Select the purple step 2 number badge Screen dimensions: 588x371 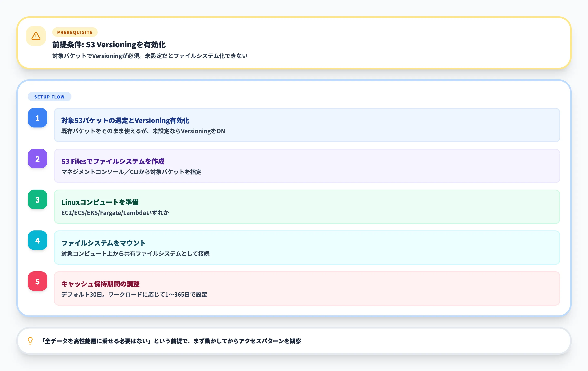[37, 159]
